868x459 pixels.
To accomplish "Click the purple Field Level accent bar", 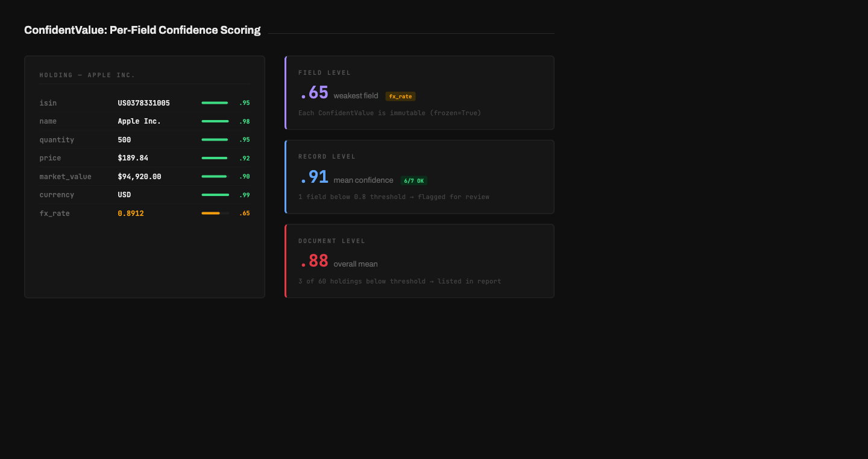I will (286, 92).
